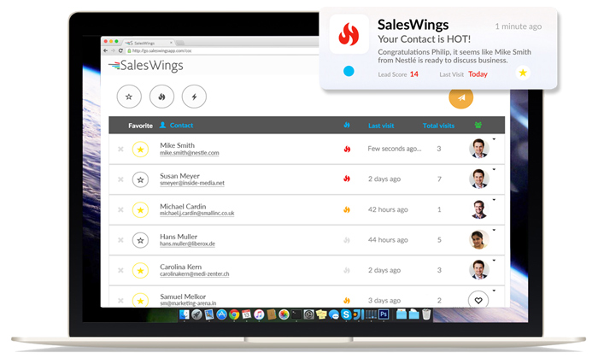Click the red flame for Susan Meyer
598x364 pixels.
tap(347, 179)
